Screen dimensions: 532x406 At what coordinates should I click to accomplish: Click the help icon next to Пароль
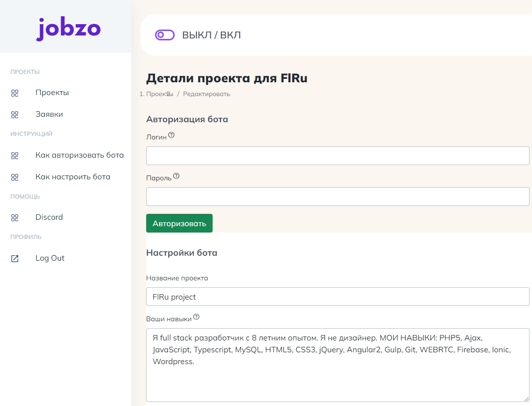(176, 176)
